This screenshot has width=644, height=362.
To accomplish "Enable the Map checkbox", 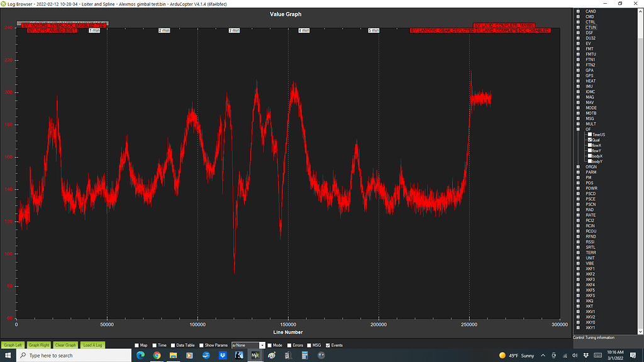I will [138, 344].
